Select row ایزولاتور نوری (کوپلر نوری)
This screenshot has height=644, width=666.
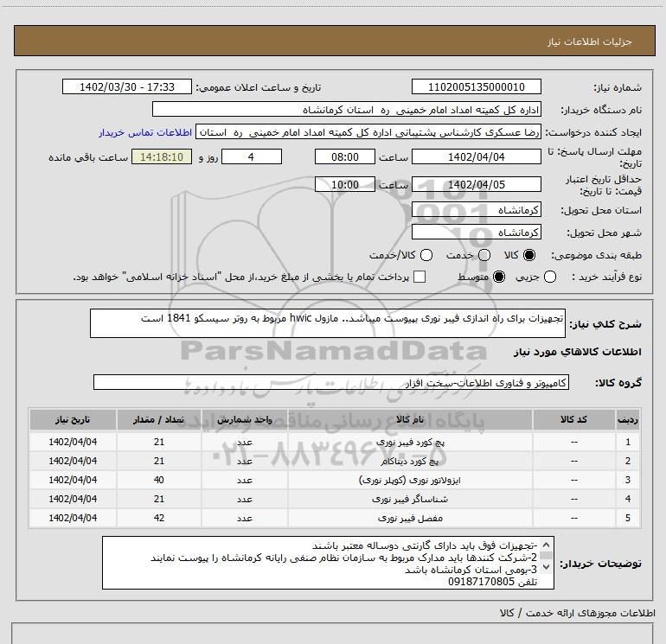(x=335, y=480)
